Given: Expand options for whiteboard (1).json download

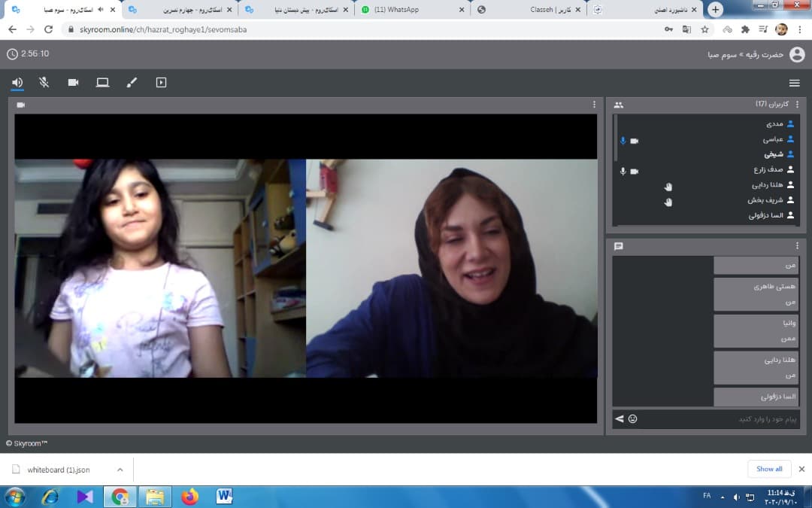Looking at the screenshot, I should click(120, 470).
